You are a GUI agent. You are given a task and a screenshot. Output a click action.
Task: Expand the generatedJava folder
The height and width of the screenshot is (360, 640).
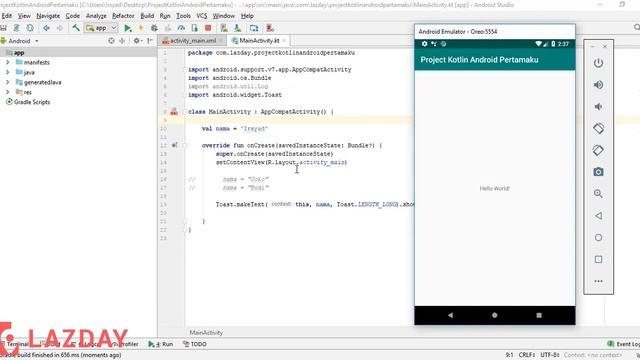7,82
